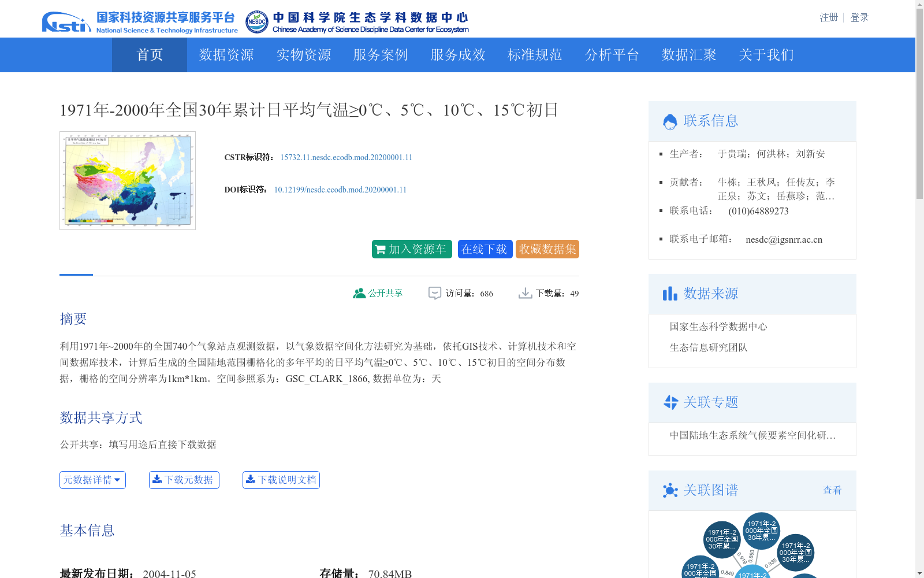The height and width of the screenshot is (578, 924).
Task: Click the phone number (010)64889273
Action: (758, 211)
